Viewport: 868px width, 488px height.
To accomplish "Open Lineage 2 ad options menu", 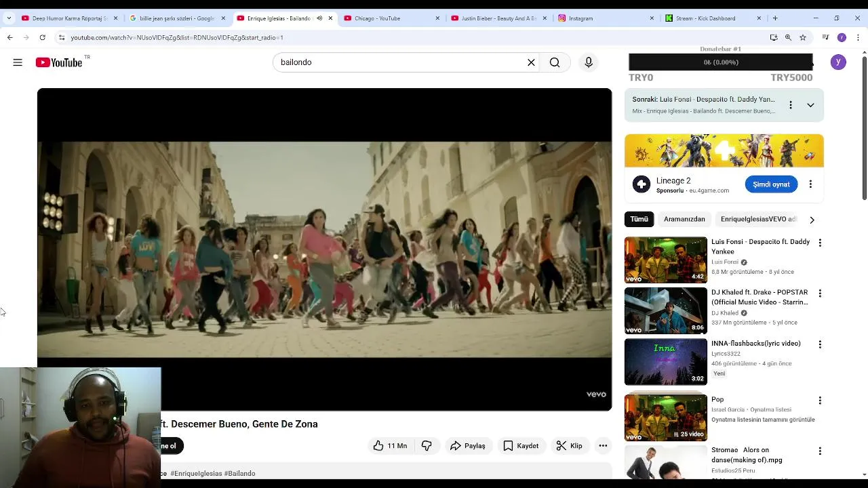I will [x=810, y=184].
